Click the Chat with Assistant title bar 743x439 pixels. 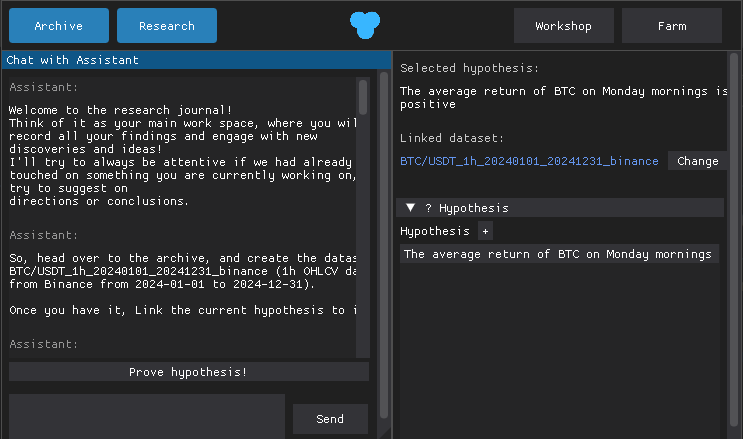click(x=196, y=60)
